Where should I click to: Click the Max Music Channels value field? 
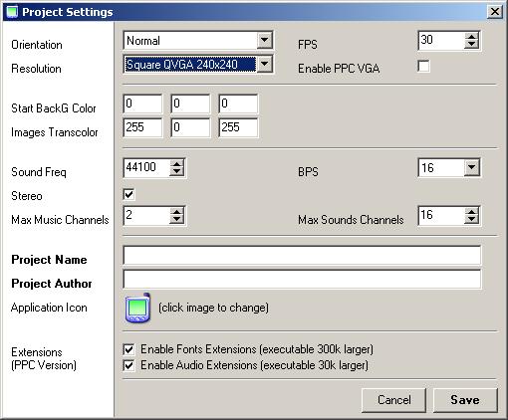coord(146,216)
